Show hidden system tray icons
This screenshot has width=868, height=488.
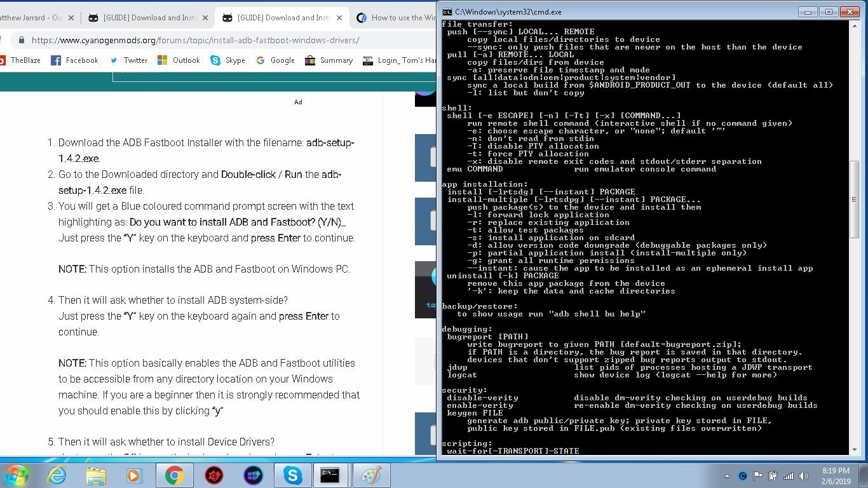tap(727, 476)
